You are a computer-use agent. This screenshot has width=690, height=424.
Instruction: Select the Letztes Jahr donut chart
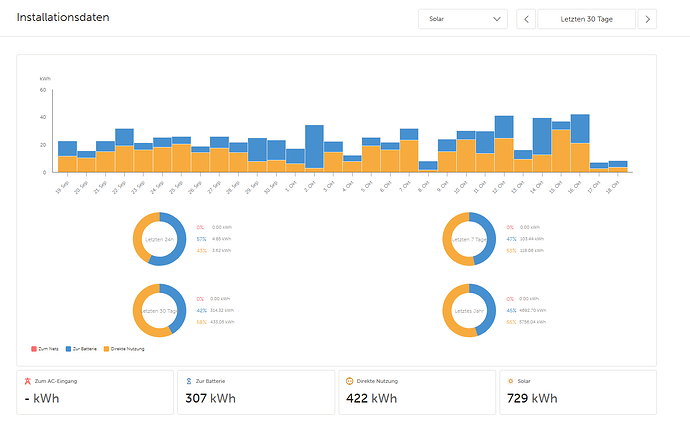469,311
